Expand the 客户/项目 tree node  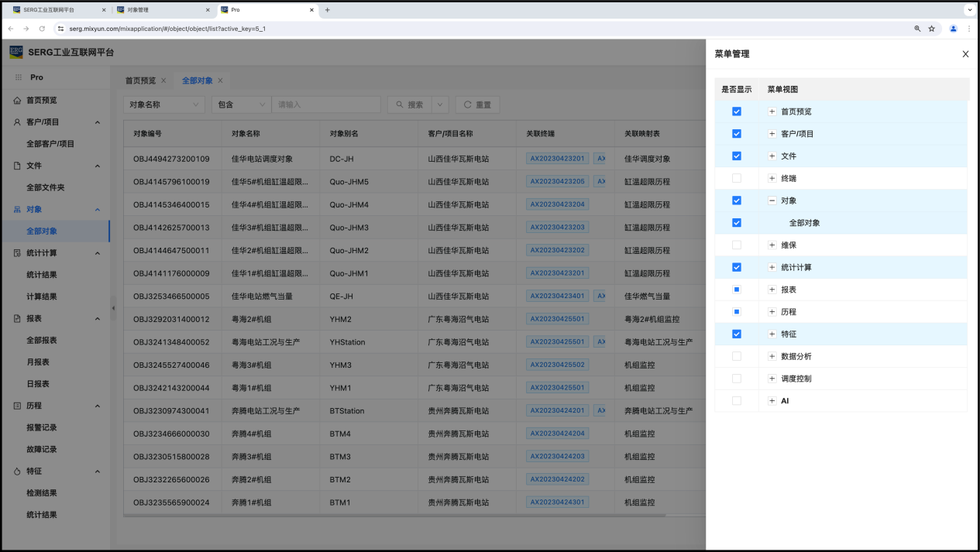[772, 134]
